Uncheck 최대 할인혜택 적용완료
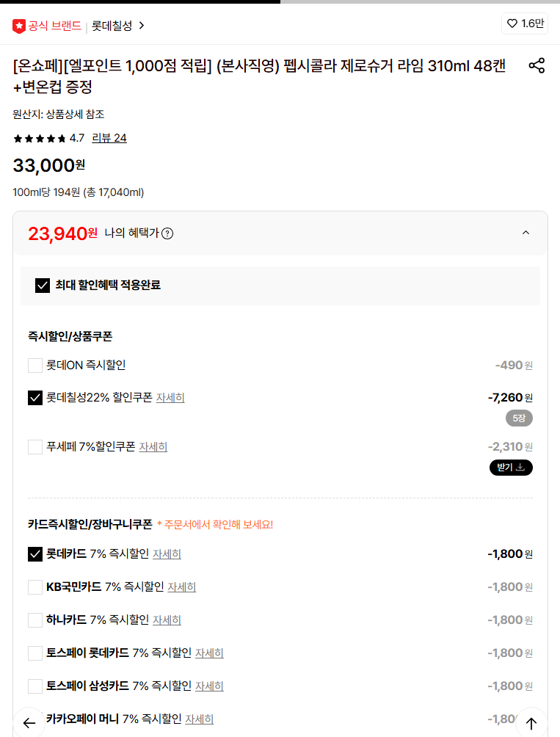 click(x=42, y=286)
